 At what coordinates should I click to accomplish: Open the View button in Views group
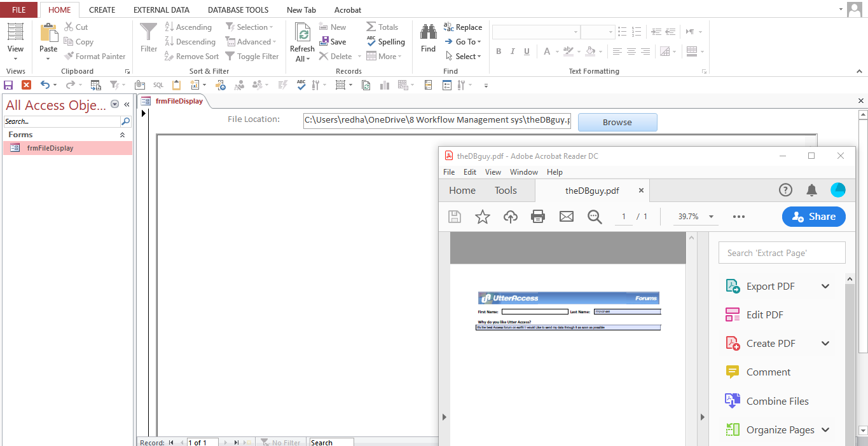tap(15, 42)
